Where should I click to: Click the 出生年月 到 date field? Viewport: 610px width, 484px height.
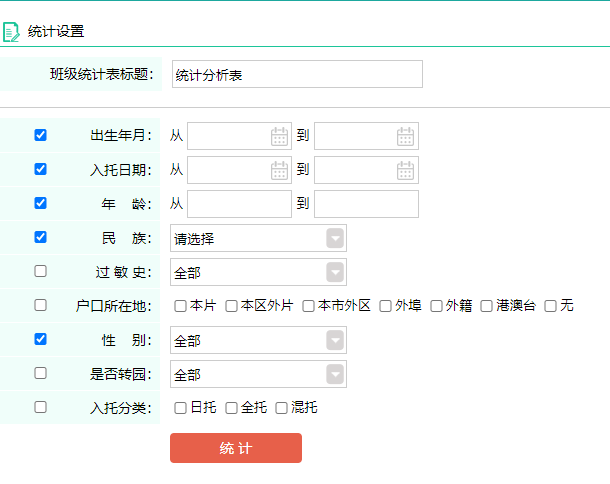pyautogui.click(x=366, y=136)
